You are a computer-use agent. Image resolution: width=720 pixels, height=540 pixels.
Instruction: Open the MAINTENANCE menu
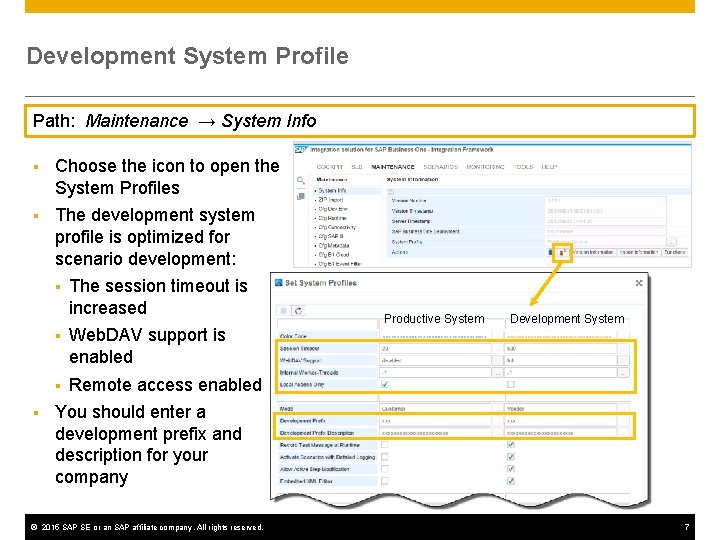393,167
